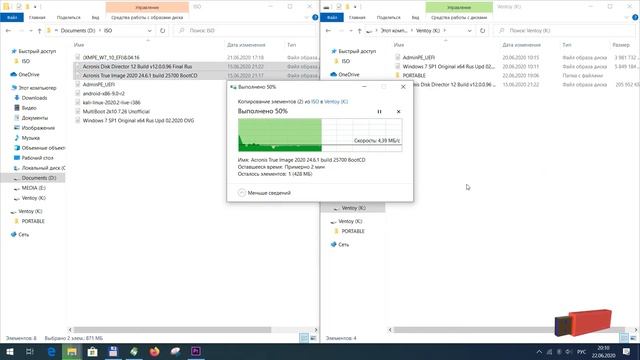Screen dimensions: 640x360
Task: Go back in the Ventoy (K:) window
Action: coord(328,31)
